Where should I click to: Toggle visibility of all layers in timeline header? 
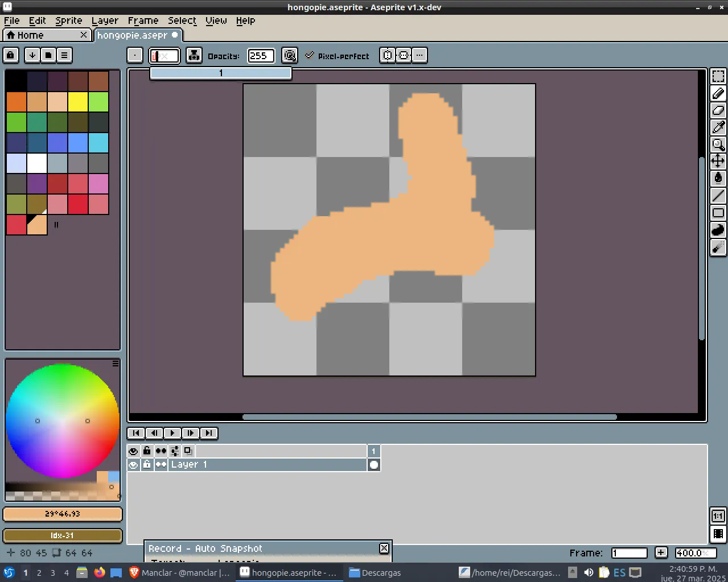pyautogui.click(x=133, y=451)
